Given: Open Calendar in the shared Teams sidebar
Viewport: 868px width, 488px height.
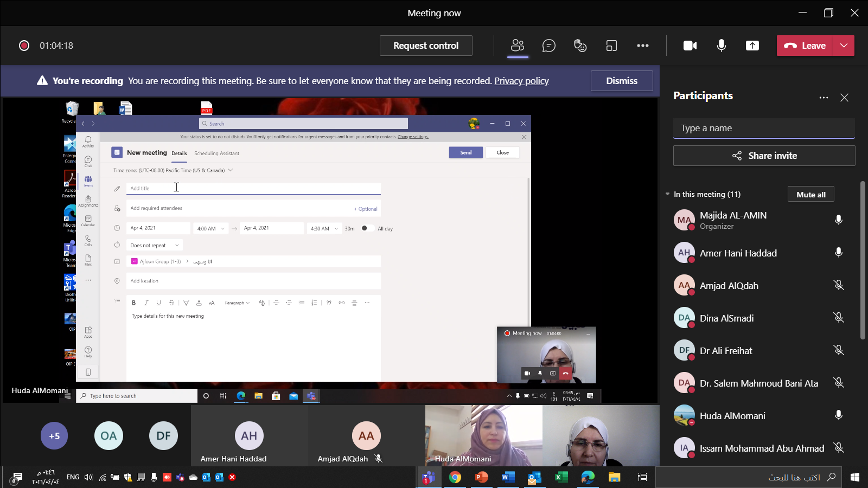Looking at the screenshot, I should [88, 221].
